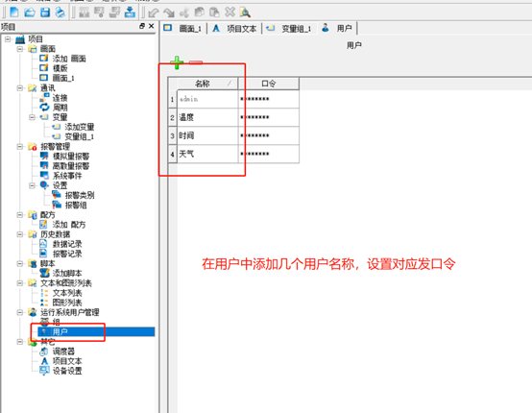Screen dimensions: 532x413
Task: Select 变量组_1 in tree
Action: point(79,136)
